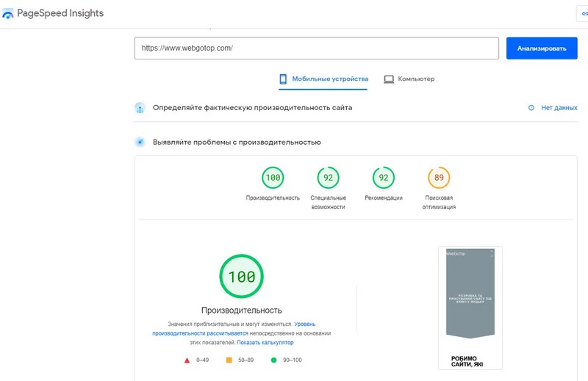Click the PageSpeed Insights logo icon
Image resolution: width=588 pixels, height=381 pixels.
7,14
